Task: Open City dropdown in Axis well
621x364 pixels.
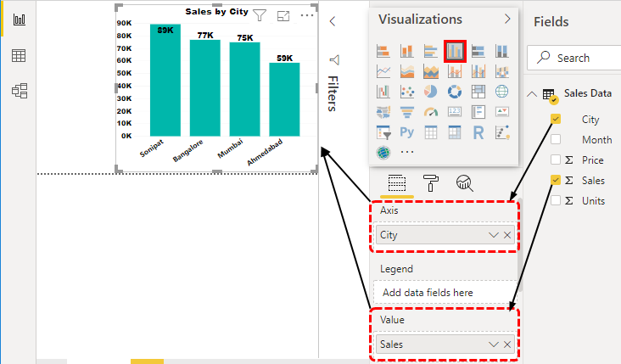Action: tap(494, 235)
